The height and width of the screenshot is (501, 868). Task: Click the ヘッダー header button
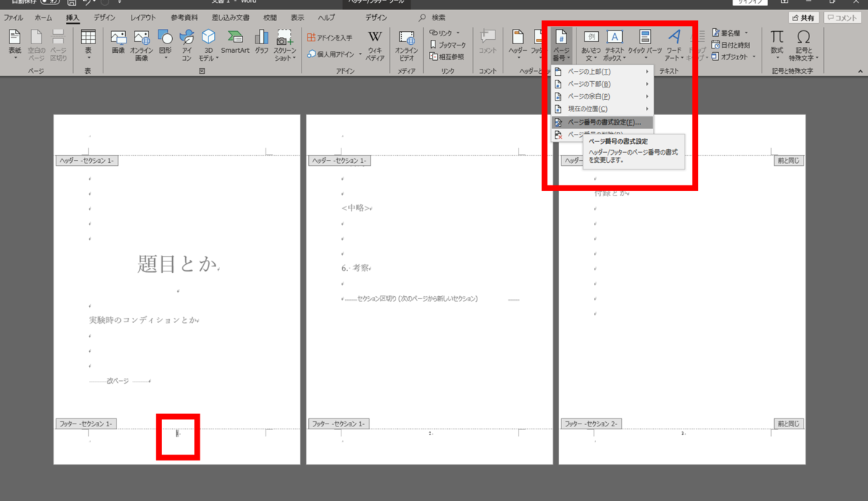[x=518, y=45]
